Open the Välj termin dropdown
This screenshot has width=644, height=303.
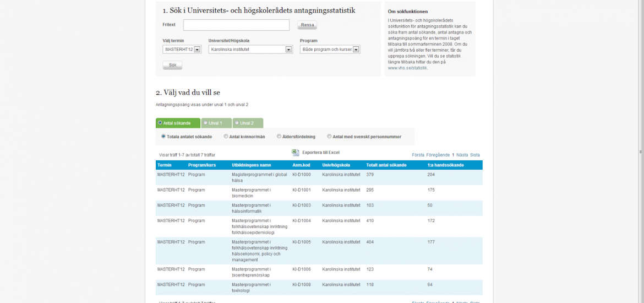tap(182, 50)
